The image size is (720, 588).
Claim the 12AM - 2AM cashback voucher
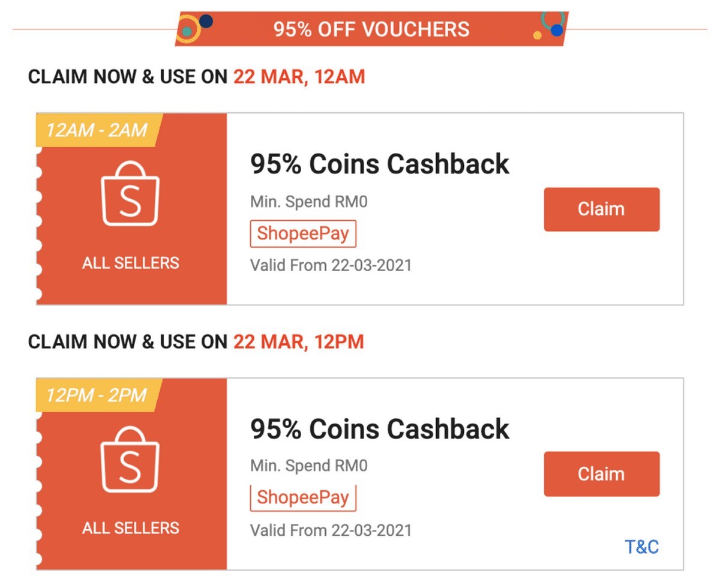601,209
